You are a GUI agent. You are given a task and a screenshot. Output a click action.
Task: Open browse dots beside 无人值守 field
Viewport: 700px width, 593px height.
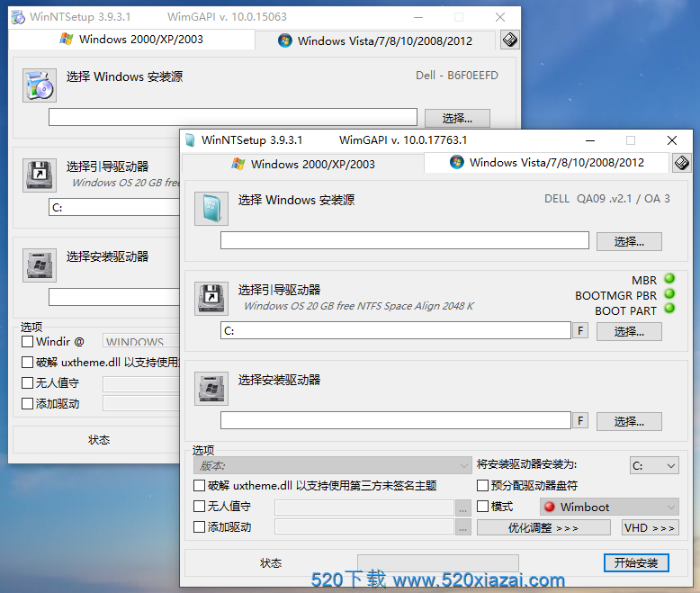point(463,508)
